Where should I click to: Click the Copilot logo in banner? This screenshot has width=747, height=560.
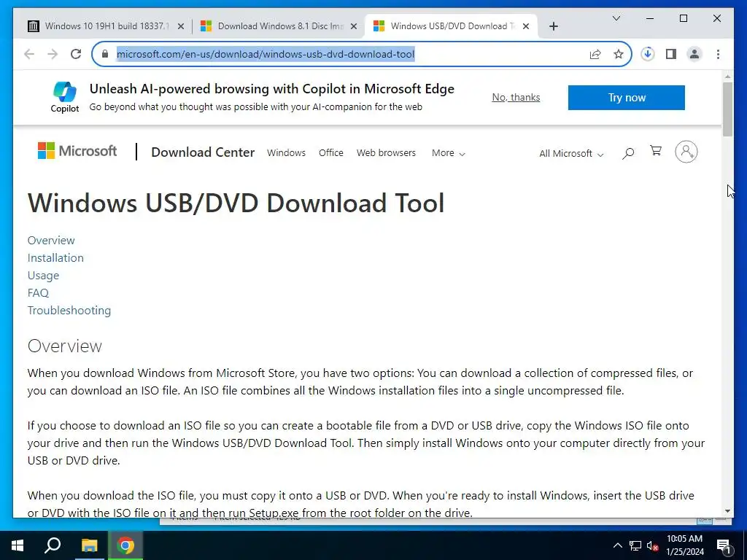[65, 97]
